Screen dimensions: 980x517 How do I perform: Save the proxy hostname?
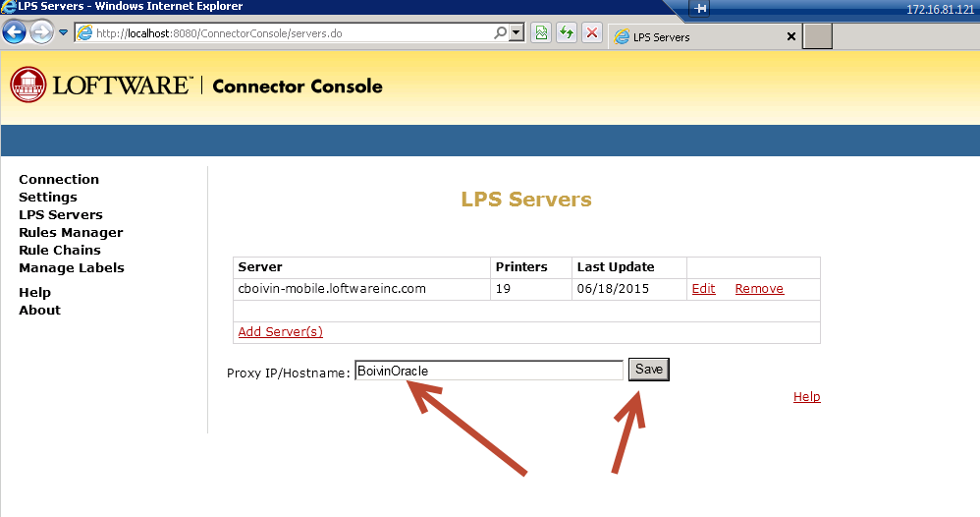(x=649, y=370)
